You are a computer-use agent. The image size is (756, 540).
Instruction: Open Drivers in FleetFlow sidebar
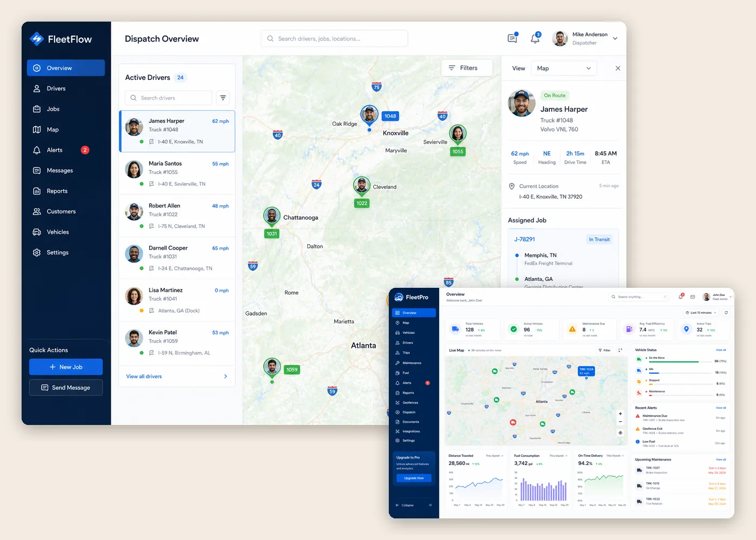(66, 89)
